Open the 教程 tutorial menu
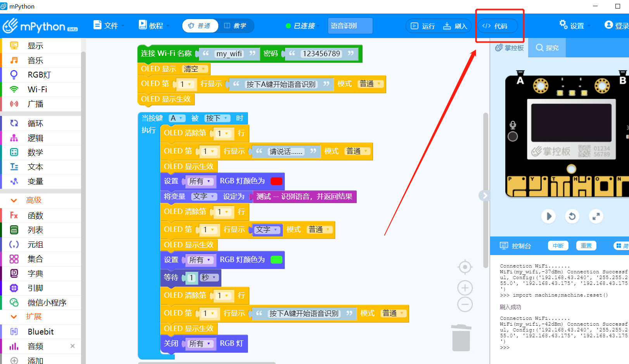 tap(154, 26)
